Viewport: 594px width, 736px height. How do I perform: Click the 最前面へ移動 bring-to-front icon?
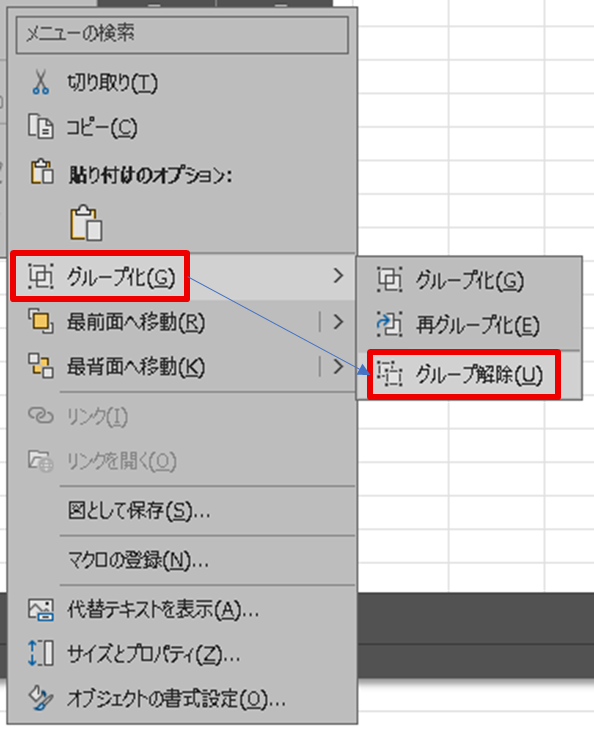click(x=40, y=321)
